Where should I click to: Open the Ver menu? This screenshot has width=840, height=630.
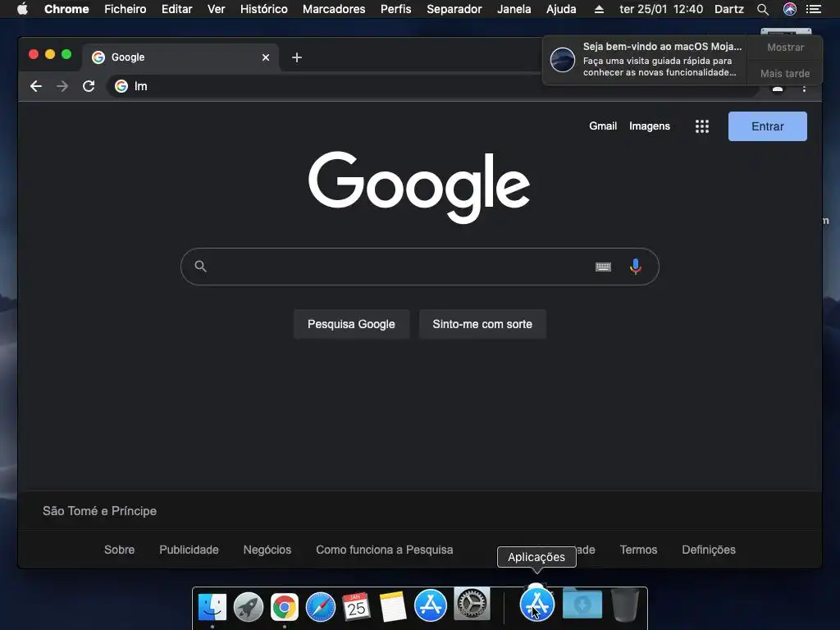216,9
